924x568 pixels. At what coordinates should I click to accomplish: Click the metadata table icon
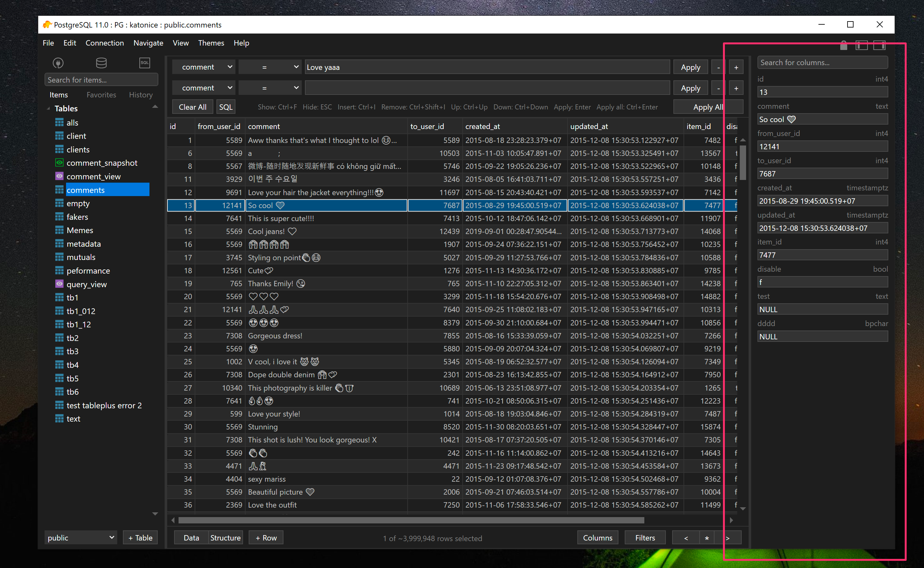(x=59, y=244)
